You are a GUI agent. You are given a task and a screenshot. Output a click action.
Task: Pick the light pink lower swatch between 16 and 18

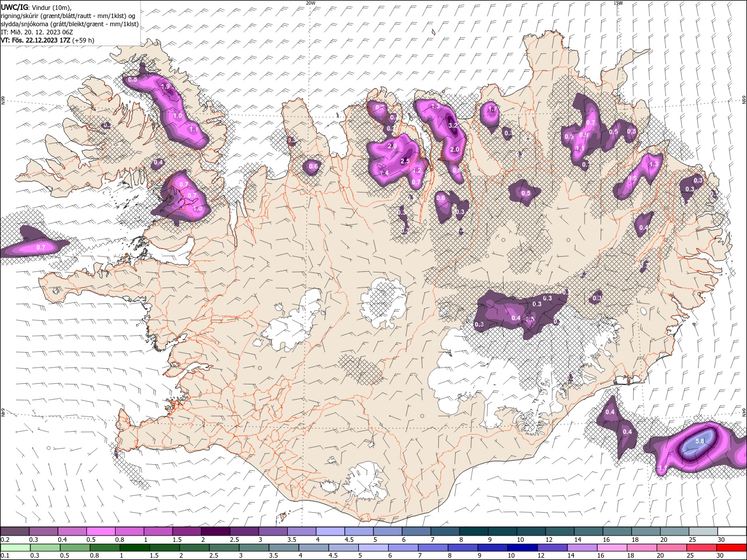point(610,548)
